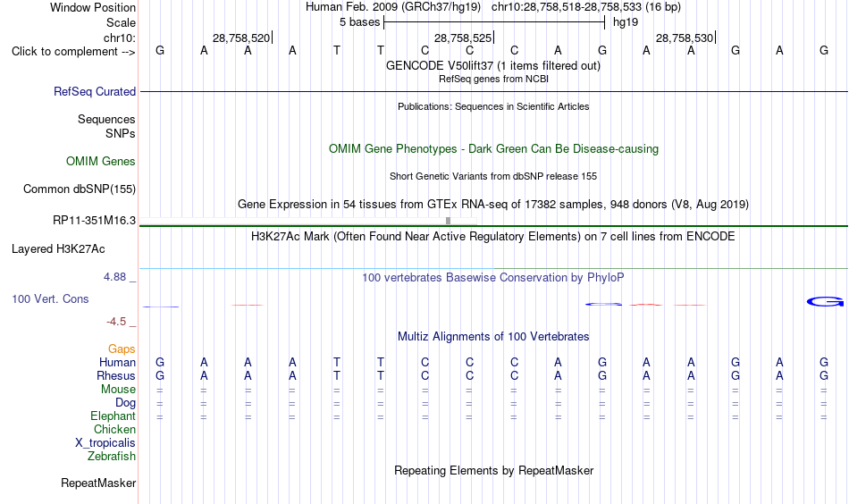Click the 28,758,530 ruler coordinate

click(x=685, y=38)
